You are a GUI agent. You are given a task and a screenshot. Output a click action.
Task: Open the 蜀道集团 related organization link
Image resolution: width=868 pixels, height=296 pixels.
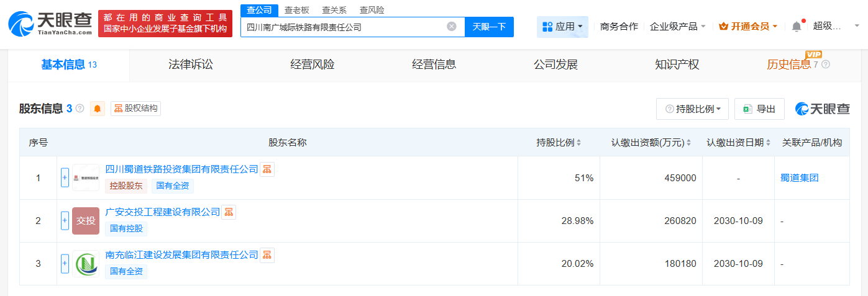[799, 177]
